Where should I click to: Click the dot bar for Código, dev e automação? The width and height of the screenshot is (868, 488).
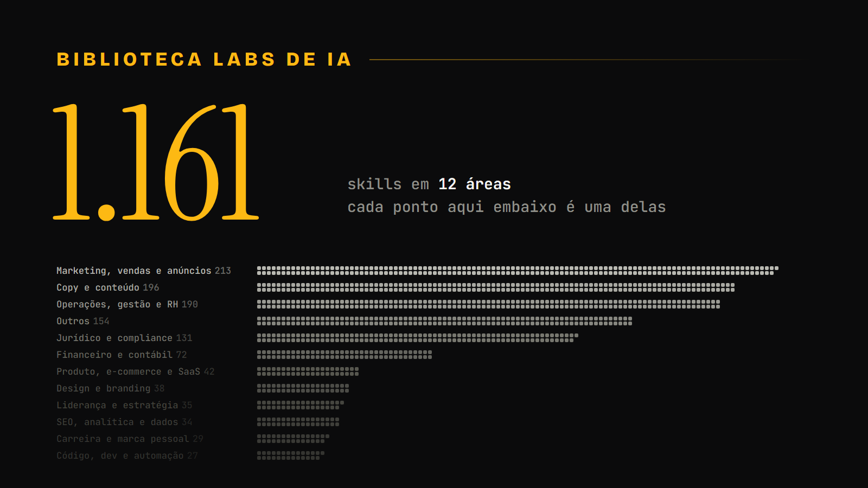[x=291, y=455]
